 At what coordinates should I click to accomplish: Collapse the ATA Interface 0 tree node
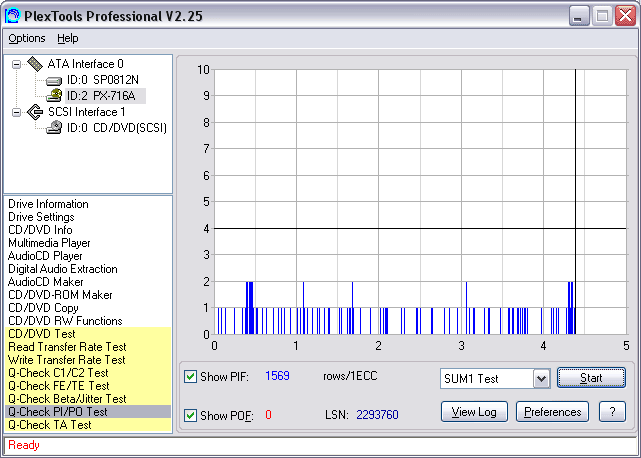point(16,64)
